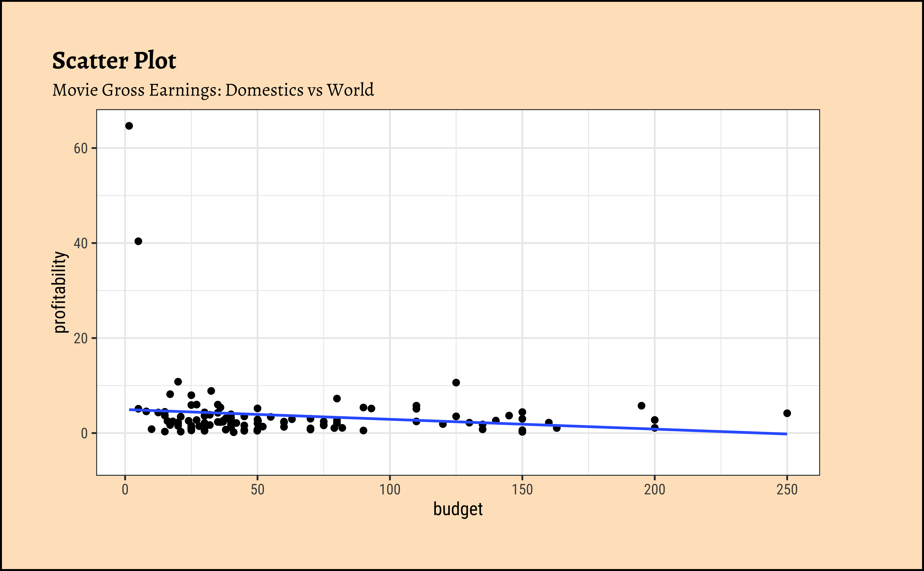This screenshot has width=924, height=571.
Task: Click the y-axis tick label 60
Action: point(81,148)
